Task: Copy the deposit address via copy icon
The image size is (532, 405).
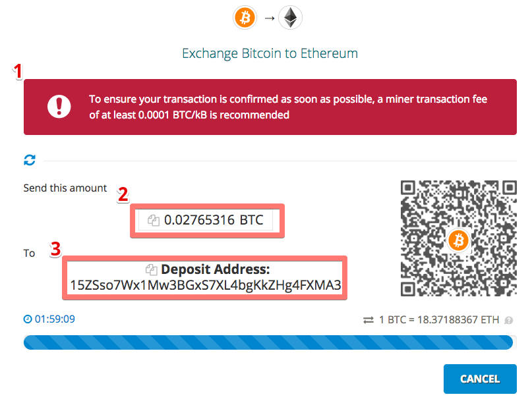Action: pos(152,270)
